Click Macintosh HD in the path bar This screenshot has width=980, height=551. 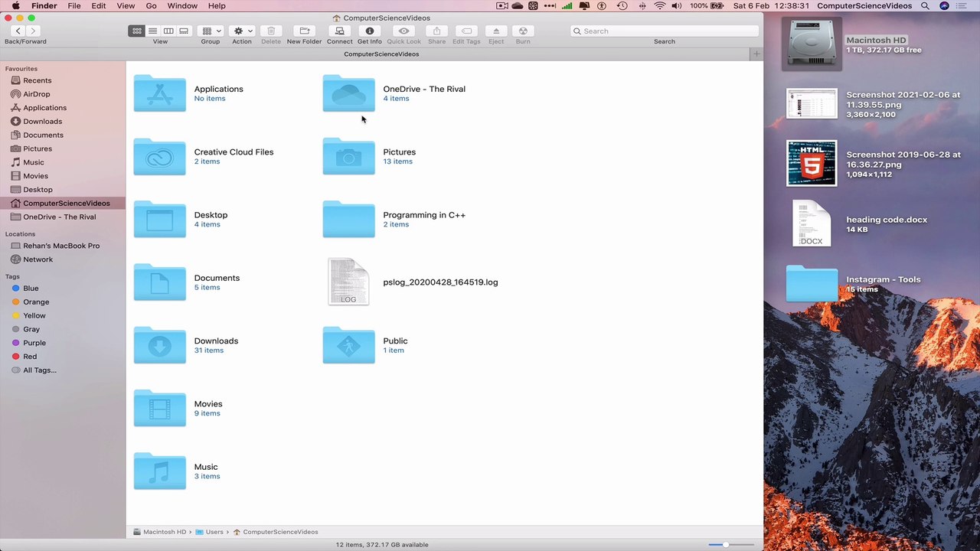coord(159,532)
